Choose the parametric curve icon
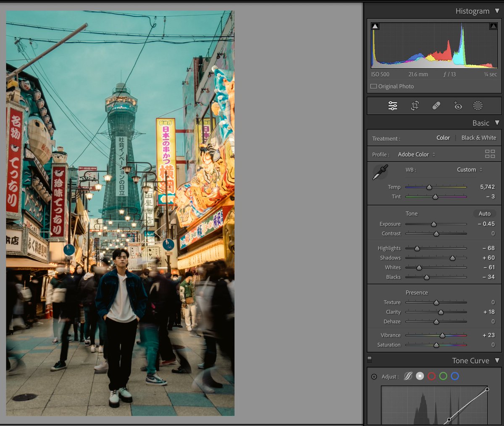Screen dimensions: 504x426 pos(408,376)
